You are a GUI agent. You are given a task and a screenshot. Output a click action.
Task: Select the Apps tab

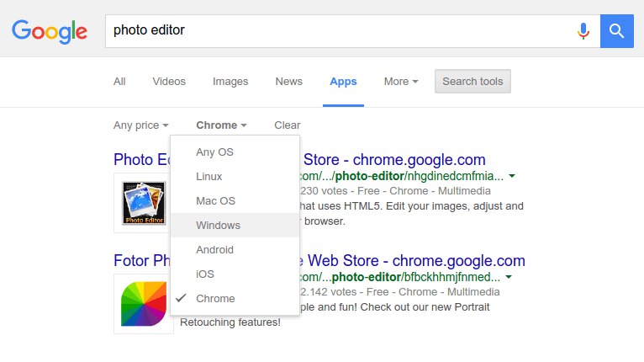click(343, 82)
